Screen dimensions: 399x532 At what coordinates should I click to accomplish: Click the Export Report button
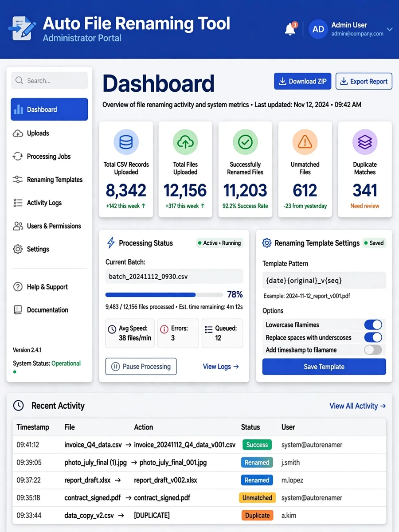tap(364, 81)
